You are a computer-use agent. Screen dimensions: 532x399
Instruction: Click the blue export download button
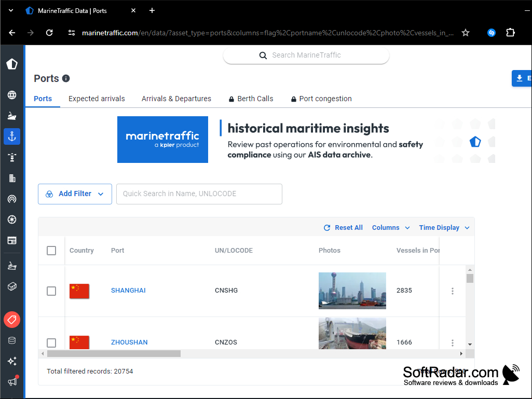tap(522, 78)
